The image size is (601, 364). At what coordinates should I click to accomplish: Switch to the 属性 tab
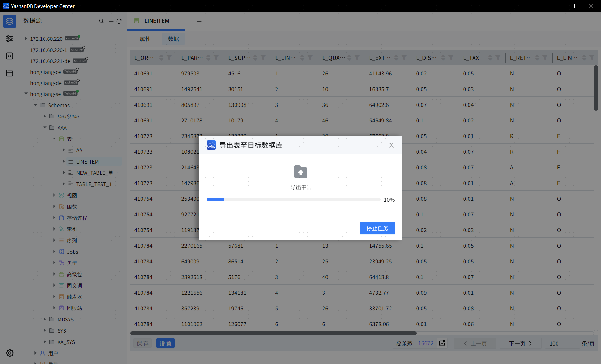coord(145,39)
